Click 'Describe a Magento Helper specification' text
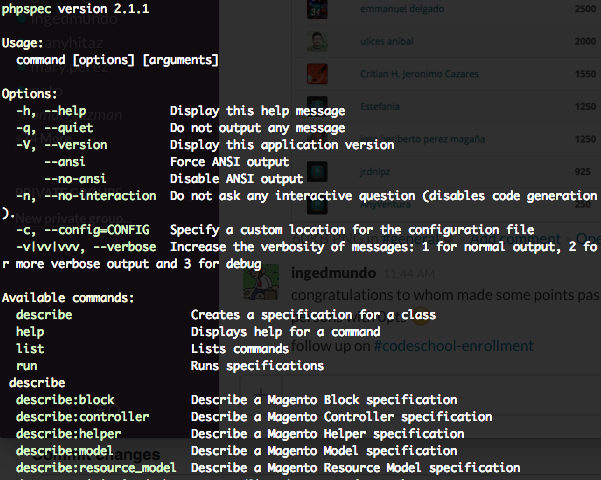601x480 pixels. click(328, 434)
